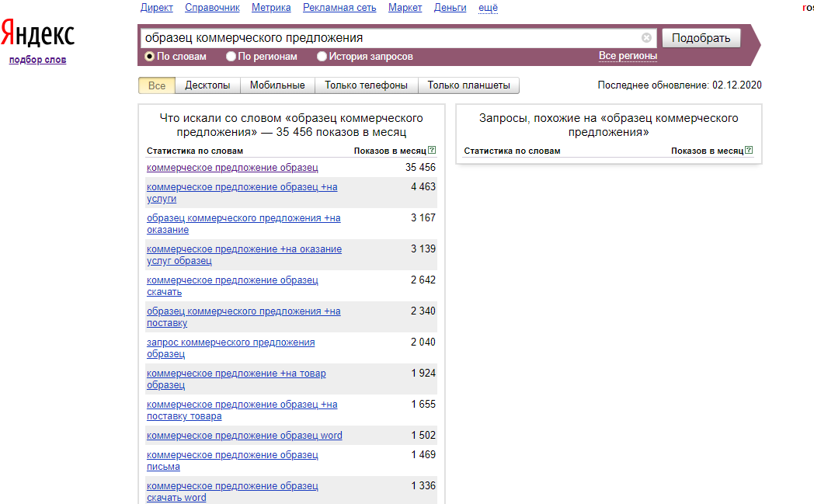Viewport: 814px width, 504px height.
Task: Click 'Последнее обновление: 02.12.2020' text
Action: (680, 85)
